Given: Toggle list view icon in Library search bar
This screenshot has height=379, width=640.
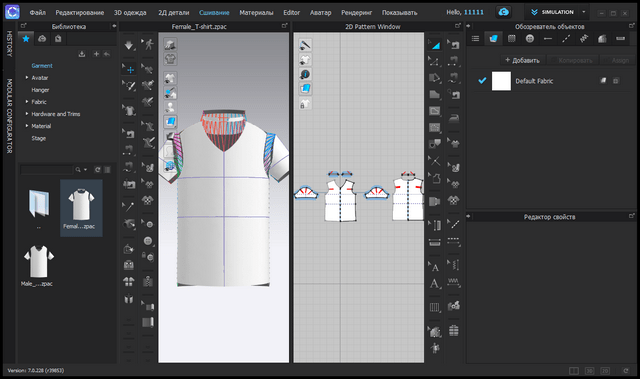Looking at the screenshot, I should (107, 170).
